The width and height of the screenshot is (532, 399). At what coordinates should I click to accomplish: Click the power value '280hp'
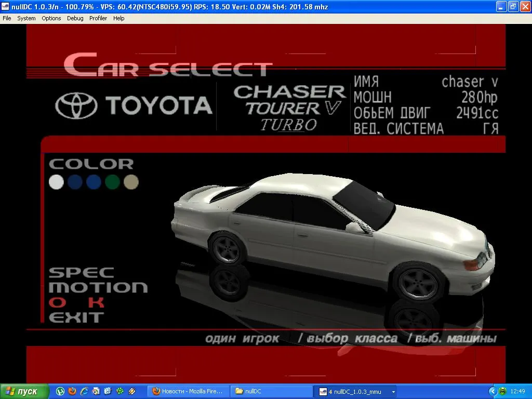click(479, 97)
